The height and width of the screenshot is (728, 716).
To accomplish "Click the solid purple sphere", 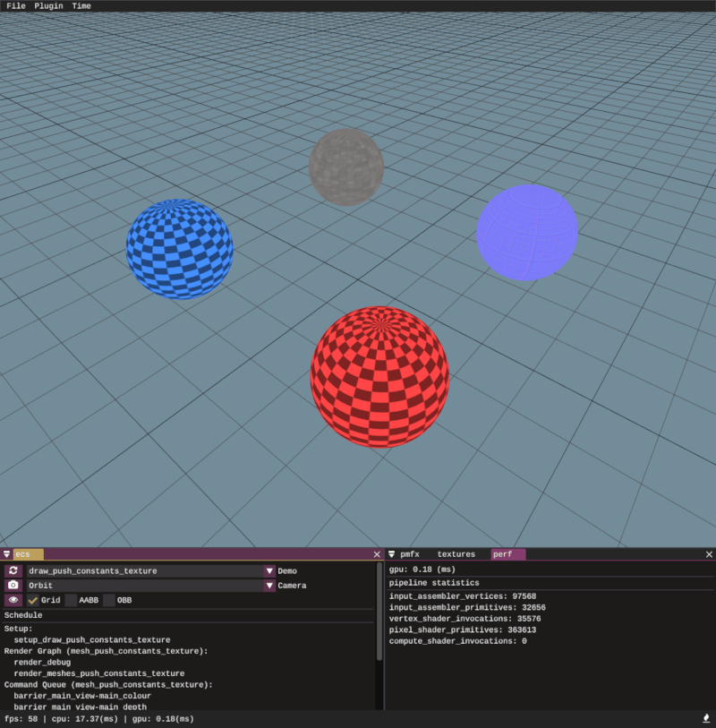I will click(x=527, y=233).
